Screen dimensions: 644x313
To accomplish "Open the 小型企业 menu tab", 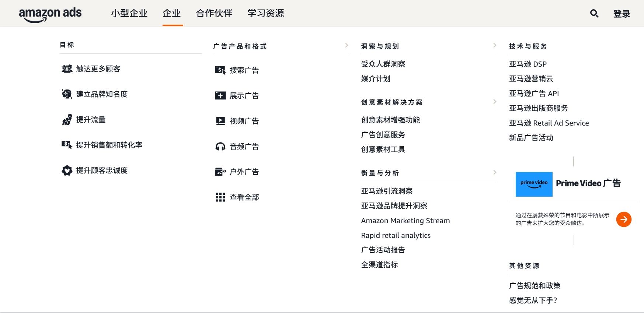I will pos(129,14).
